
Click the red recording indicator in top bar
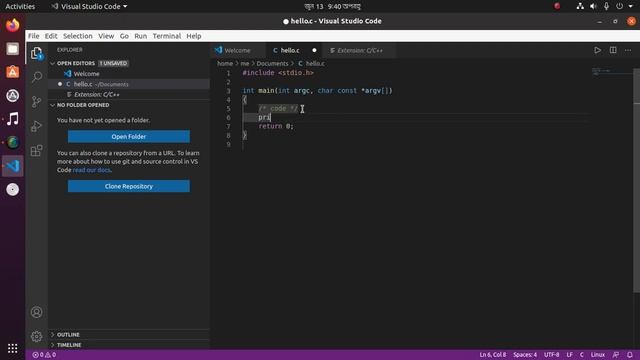[557, 6]
